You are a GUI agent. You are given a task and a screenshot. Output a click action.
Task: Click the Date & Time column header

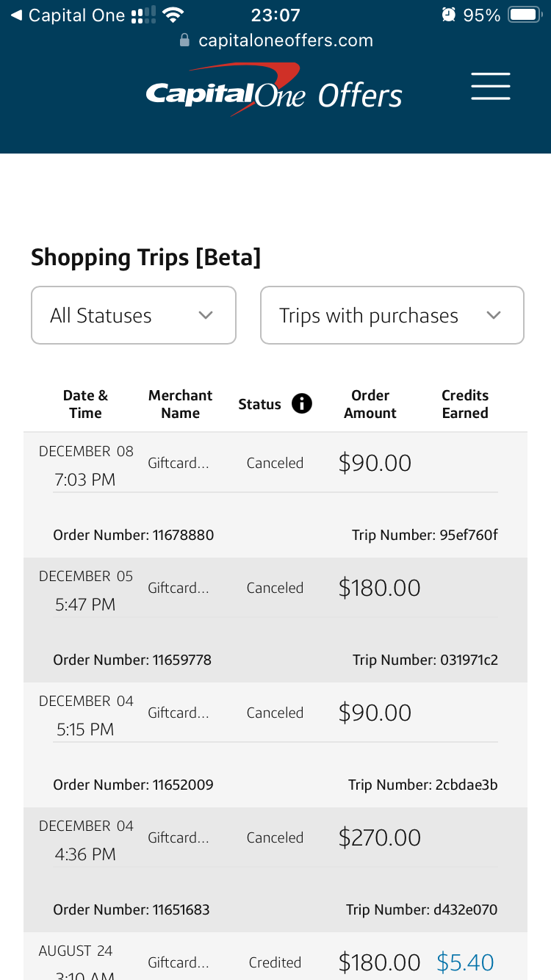pos(85,404)
